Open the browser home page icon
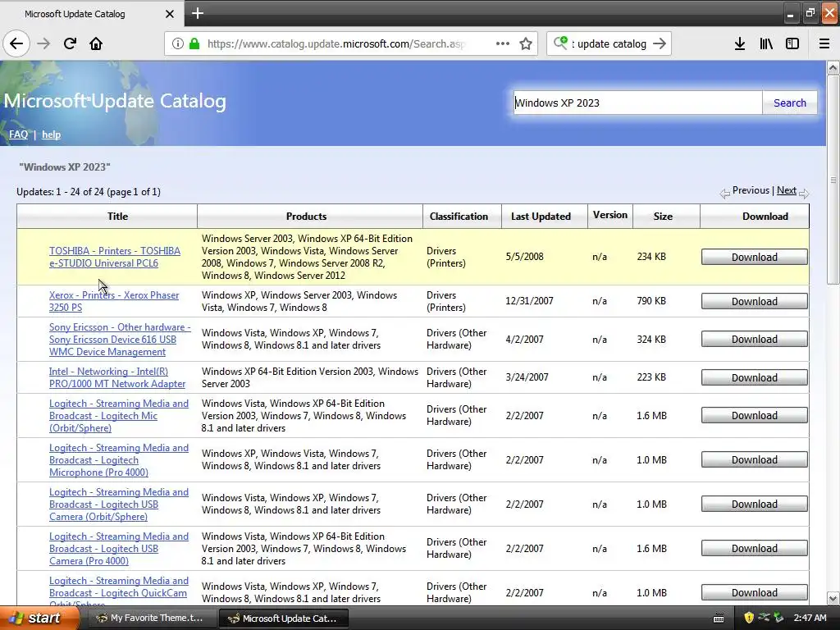Image resolution: width=840 pixels, height=630 pixels. click(96, 43)
